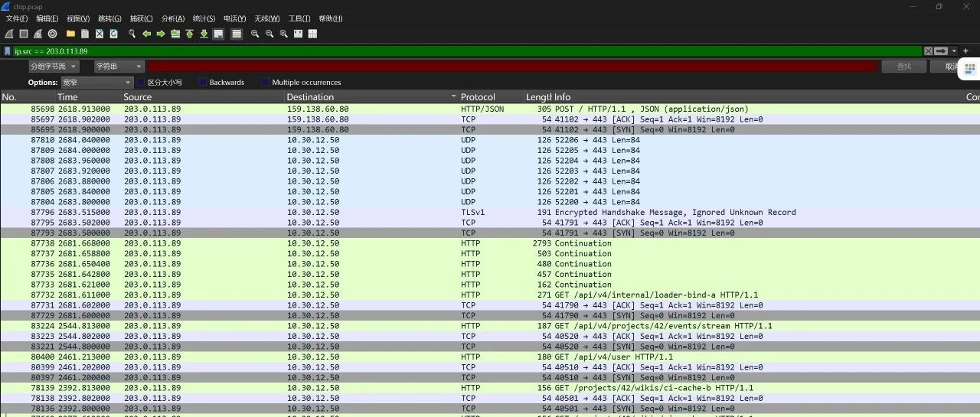Click the Destination column sort arrow
The height and width of the screenshot is (417, 980).
(454, 97)
